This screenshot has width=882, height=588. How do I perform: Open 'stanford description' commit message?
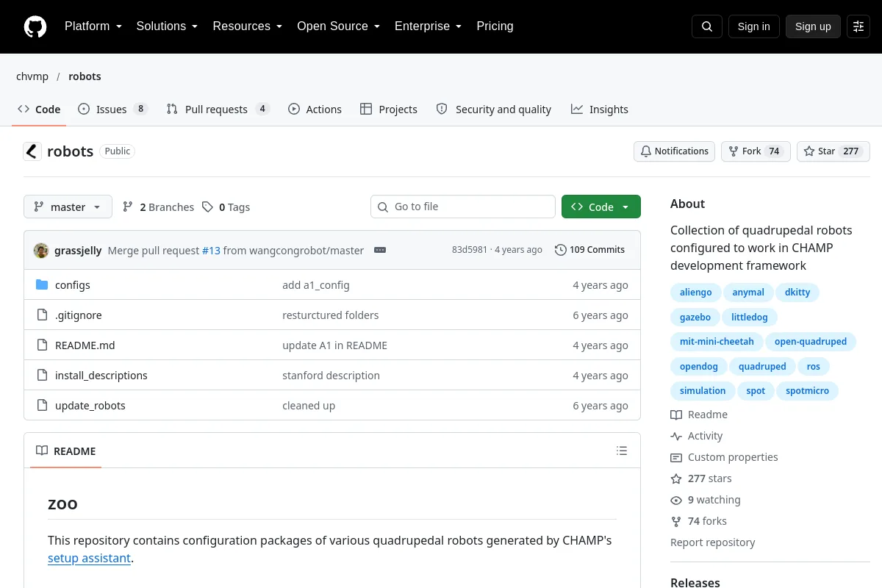click(331, 376)
